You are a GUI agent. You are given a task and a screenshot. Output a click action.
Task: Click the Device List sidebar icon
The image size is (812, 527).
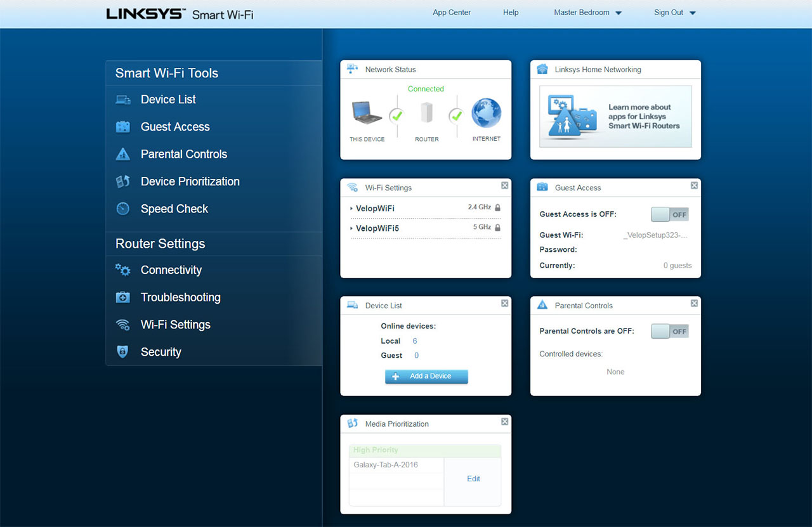click(123, 100)
